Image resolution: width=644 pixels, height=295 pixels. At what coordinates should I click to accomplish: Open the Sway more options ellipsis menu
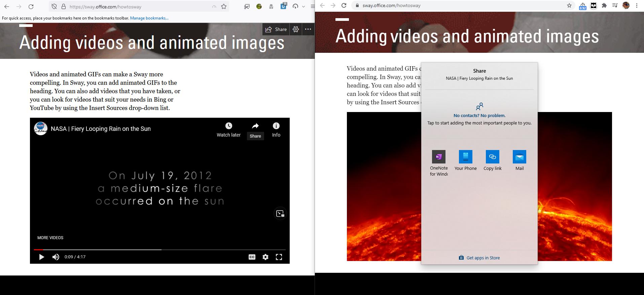point(308,29)
